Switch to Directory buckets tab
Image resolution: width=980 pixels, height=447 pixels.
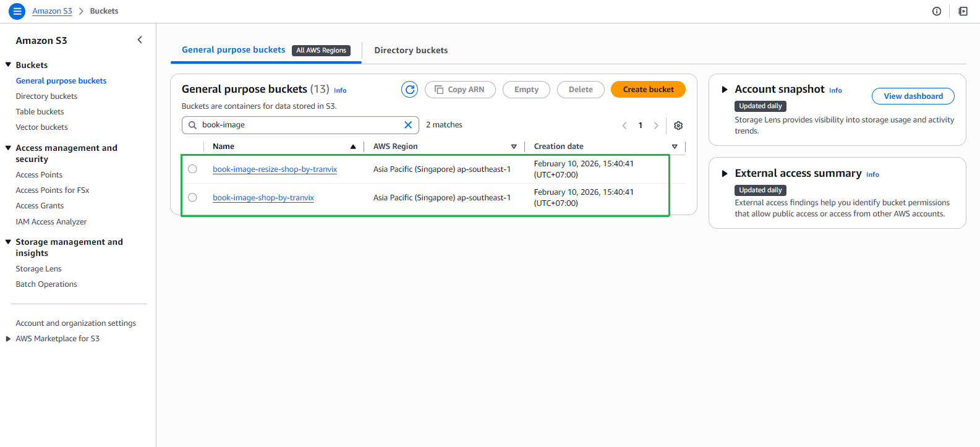click(x=411, y=50)
